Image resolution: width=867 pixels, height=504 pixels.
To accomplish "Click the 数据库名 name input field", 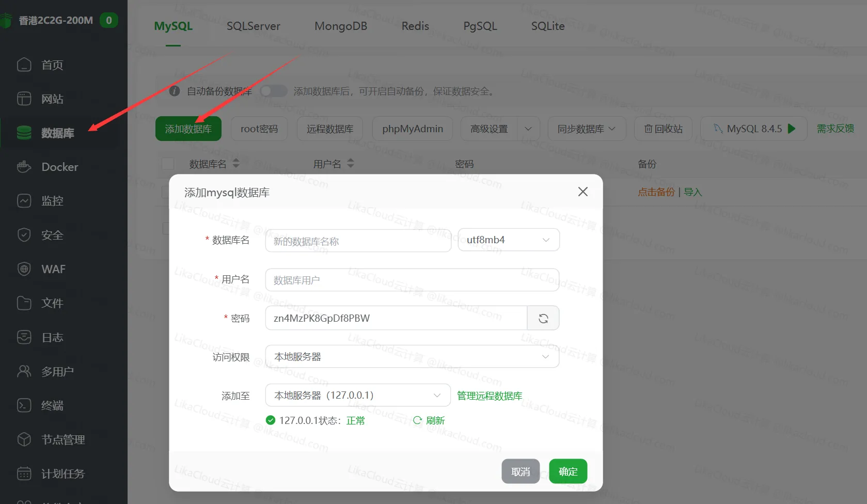I will (x=357, y=240).
